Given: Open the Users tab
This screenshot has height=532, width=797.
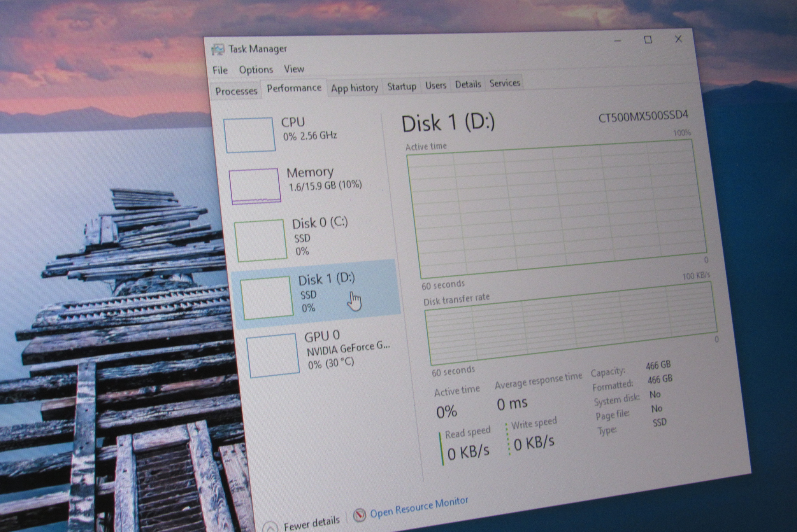Looking at the screenshot, I should [435, 85].
